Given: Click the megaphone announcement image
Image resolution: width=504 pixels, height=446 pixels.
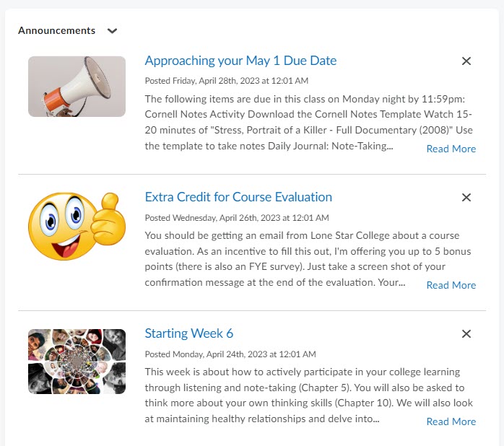Looking at the screenshot, I should pyautogui.click(x=77, y=87).
